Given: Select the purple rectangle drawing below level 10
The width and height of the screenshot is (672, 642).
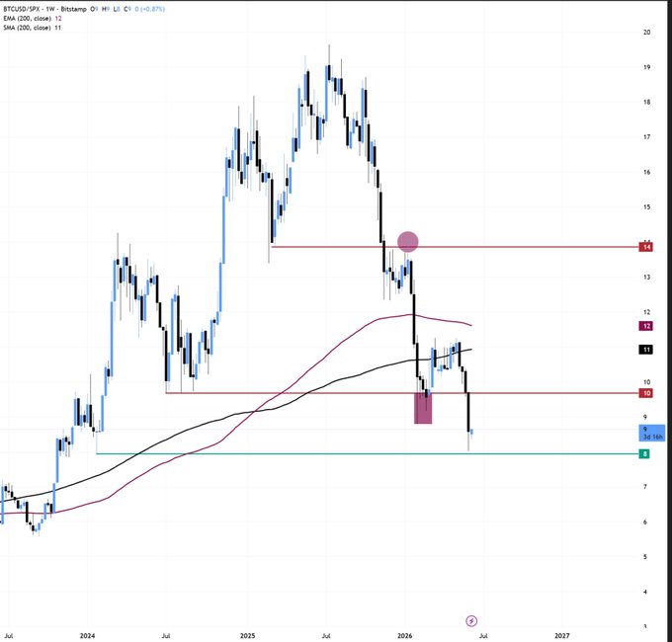Looking at the screenshot, I should pyautogui.click(x=423, y=409).
